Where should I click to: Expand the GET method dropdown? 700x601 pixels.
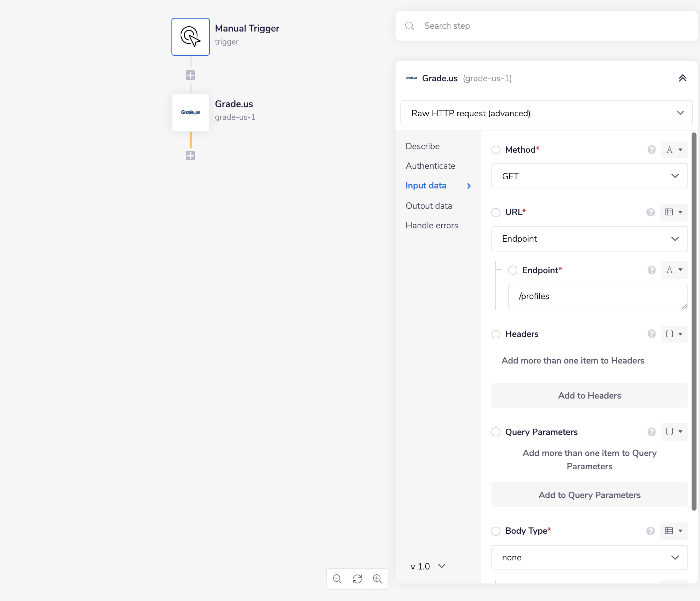589,176
